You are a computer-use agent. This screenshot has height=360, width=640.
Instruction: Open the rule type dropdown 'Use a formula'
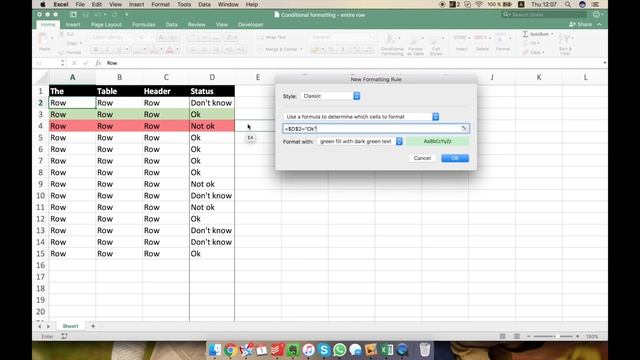point(361,117)
